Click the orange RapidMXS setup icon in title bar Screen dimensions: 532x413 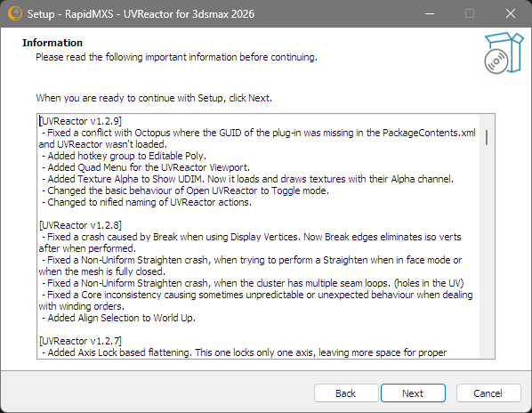coord(15,13)
